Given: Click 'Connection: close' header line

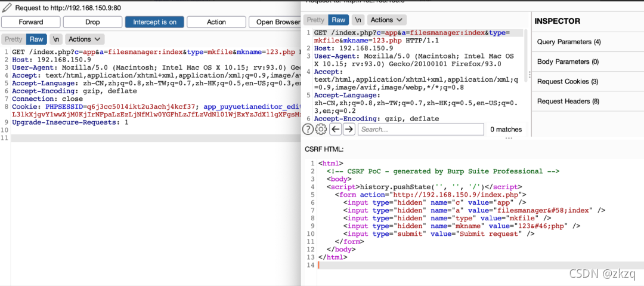Looking at the screenshot, I should click(48, 99).
